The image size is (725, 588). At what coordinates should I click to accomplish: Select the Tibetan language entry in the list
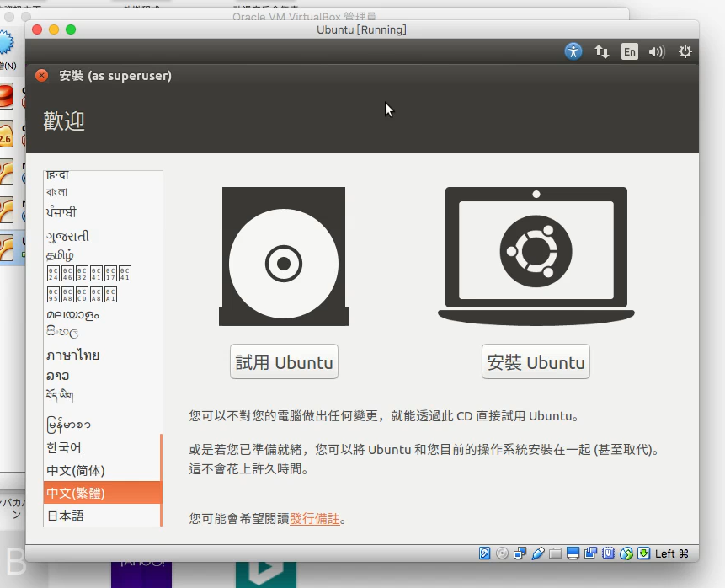coord(102,395)
